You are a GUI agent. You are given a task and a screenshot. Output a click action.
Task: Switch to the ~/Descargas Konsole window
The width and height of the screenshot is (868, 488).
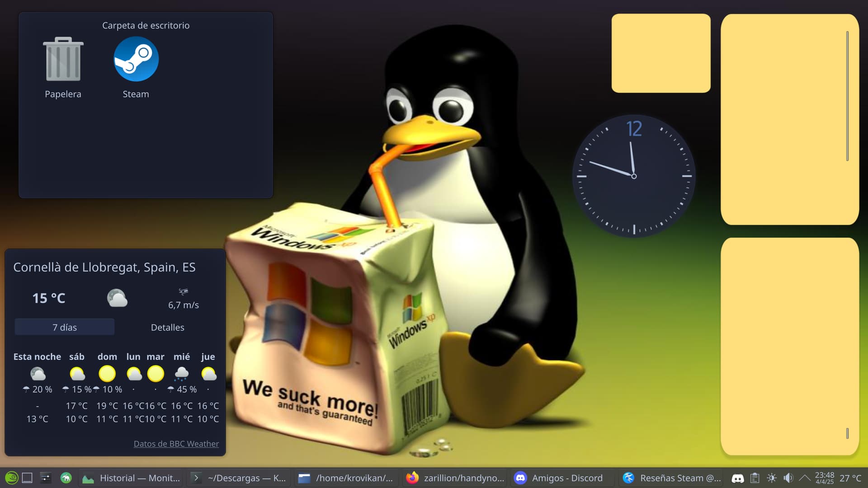coord(239,478)
